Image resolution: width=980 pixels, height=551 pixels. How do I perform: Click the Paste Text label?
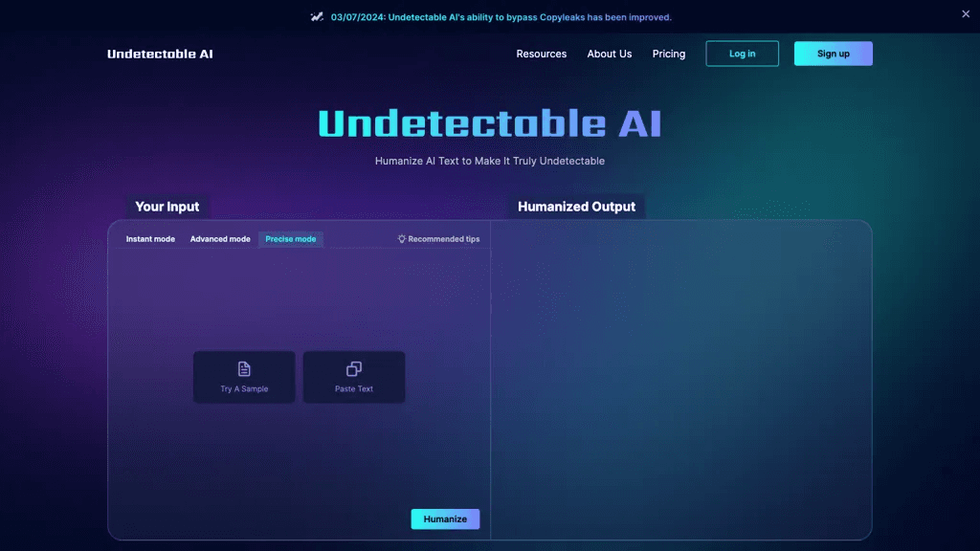354,388
